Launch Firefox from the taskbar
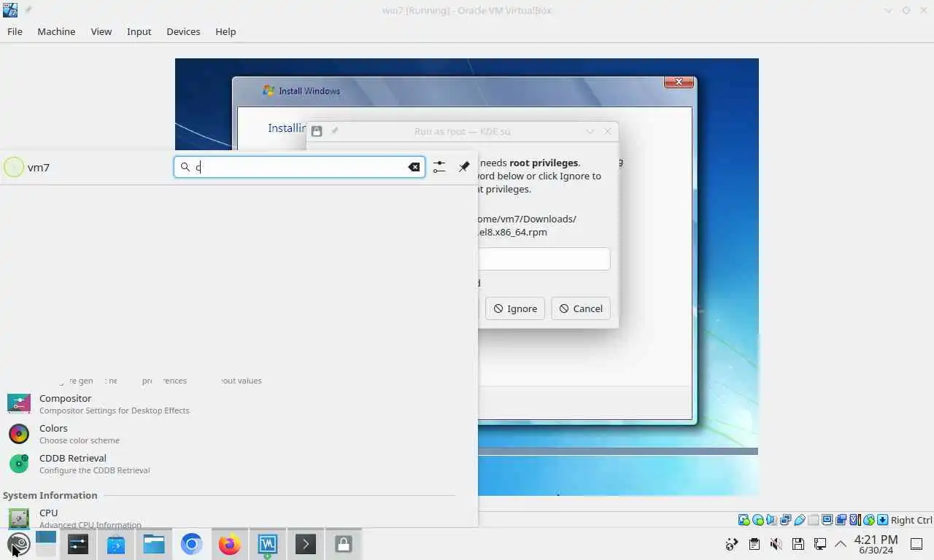Screen dimensions: 934x560 tap(230, 544)
